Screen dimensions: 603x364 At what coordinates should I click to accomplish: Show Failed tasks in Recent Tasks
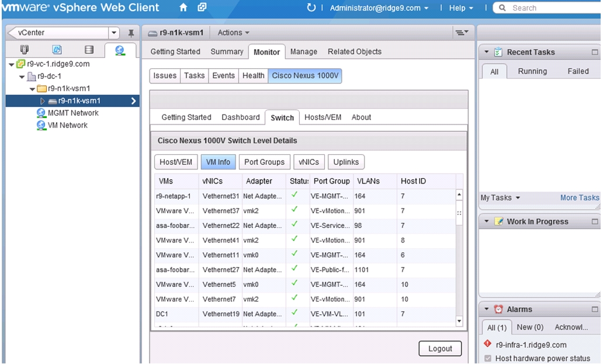[x=578, y=71]
